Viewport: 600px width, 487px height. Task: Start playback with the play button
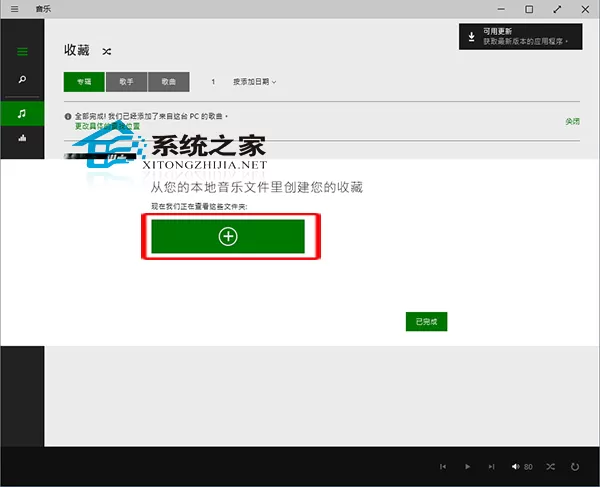[x=467, y=466]
